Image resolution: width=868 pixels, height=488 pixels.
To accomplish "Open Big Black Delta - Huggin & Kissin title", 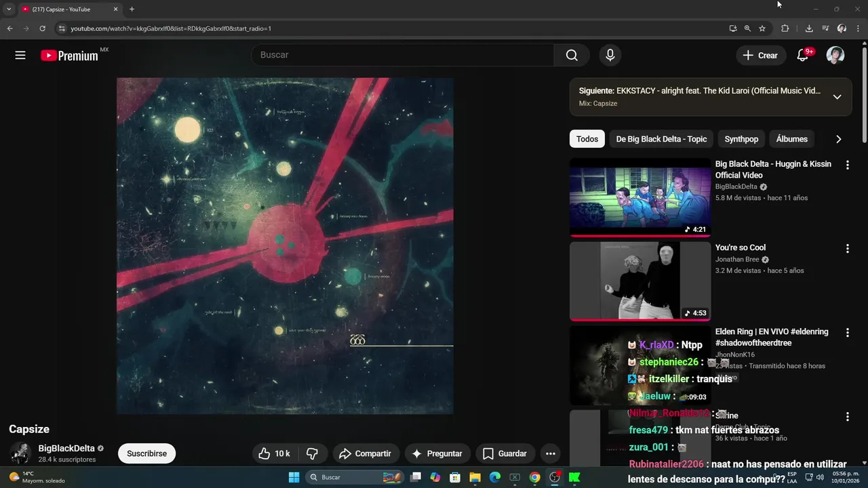I will [x=773, y=169].
